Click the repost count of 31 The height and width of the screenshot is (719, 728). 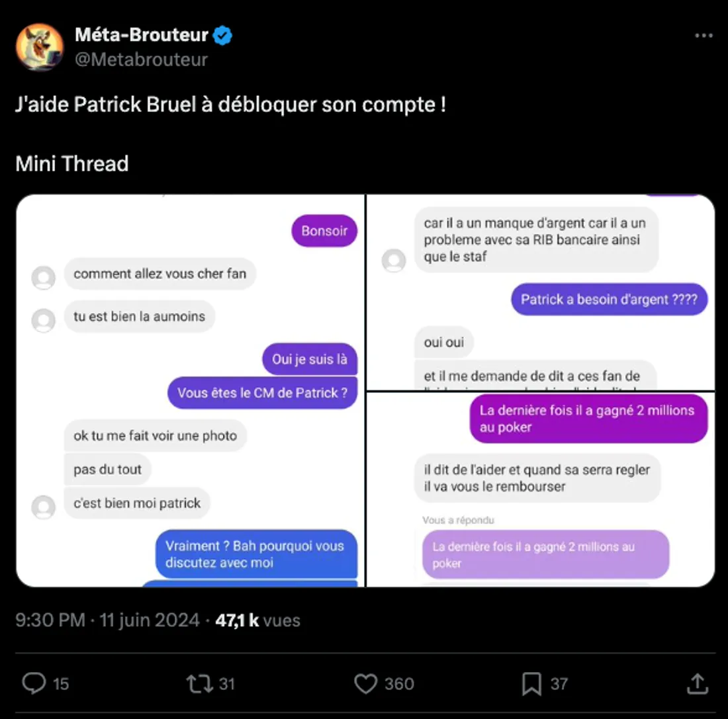[227, 684]
